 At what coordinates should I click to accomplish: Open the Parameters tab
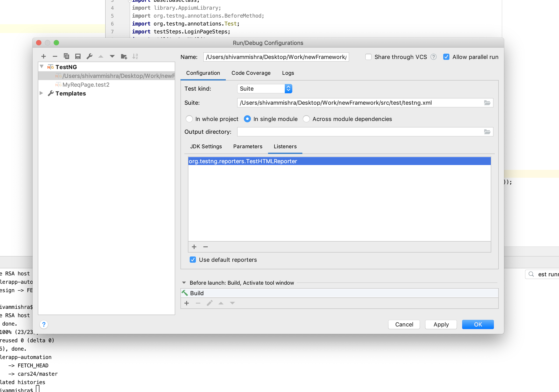[x=248, y=147]
